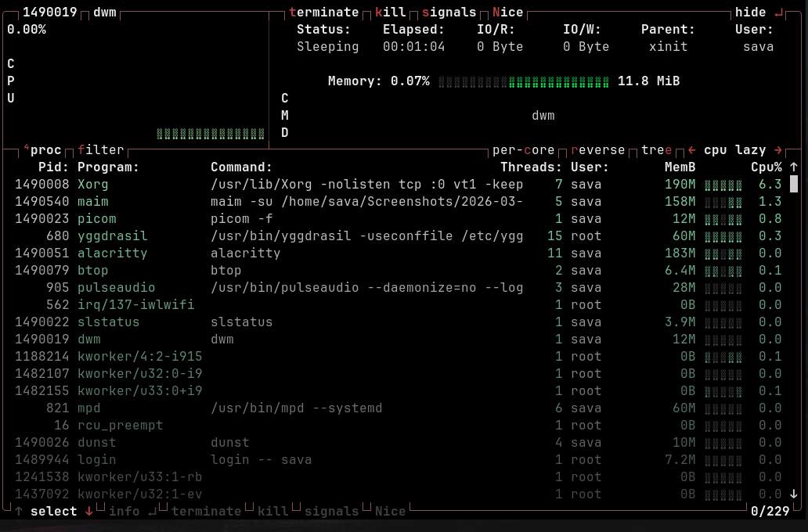Hide the process detail panel
Viewport: 808px width, 532px height.
tap(750, 13)
